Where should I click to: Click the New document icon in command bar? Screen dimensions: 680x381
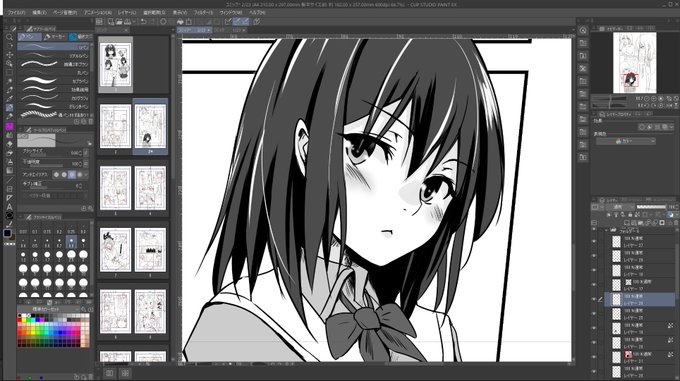[x=111, y=21]
